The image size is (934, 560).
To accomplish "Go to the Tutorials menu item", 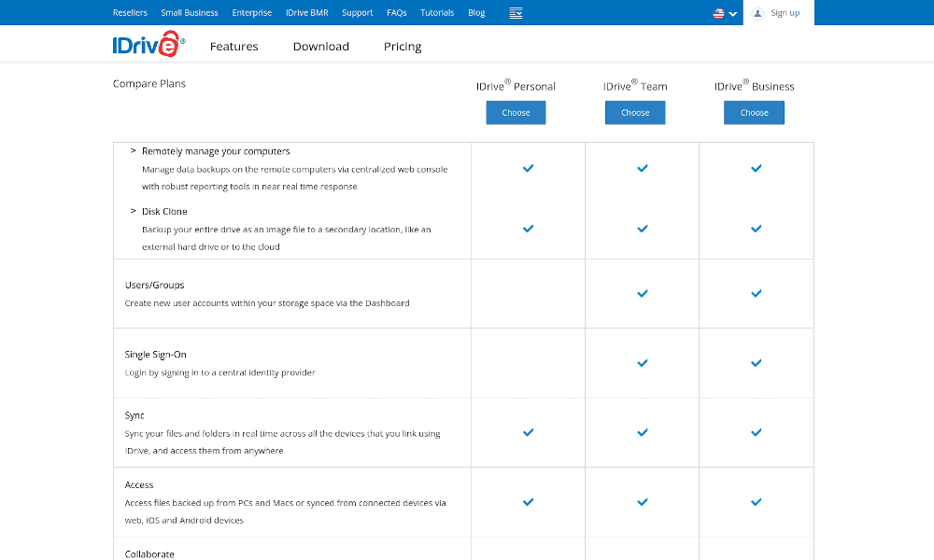I will (x=436, y=12).
